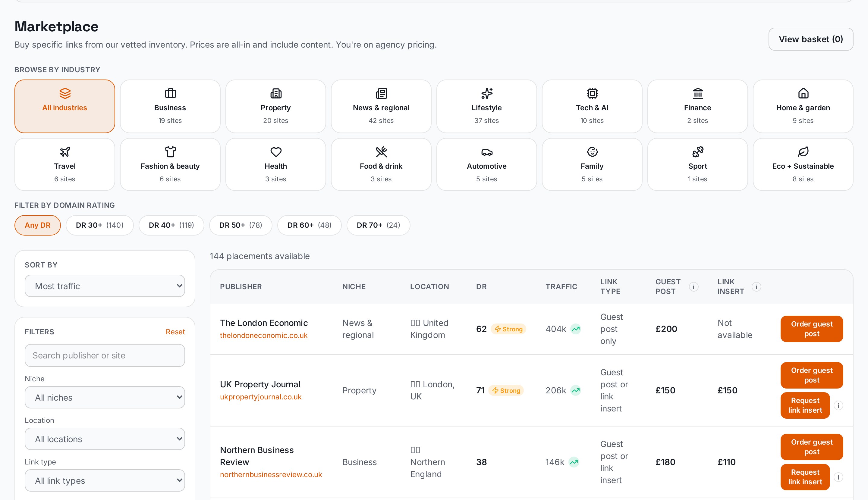Request link insert for Northern Business Review
This screenshot has width=868, height=500.
[x=805, y=477]
